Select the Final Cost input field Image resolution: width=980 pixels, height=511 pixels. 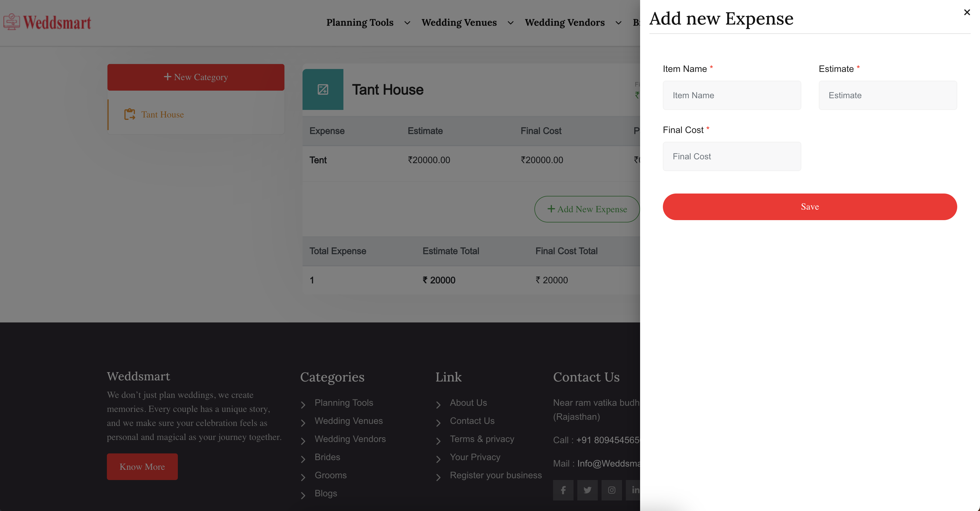(x=731, y=156)
